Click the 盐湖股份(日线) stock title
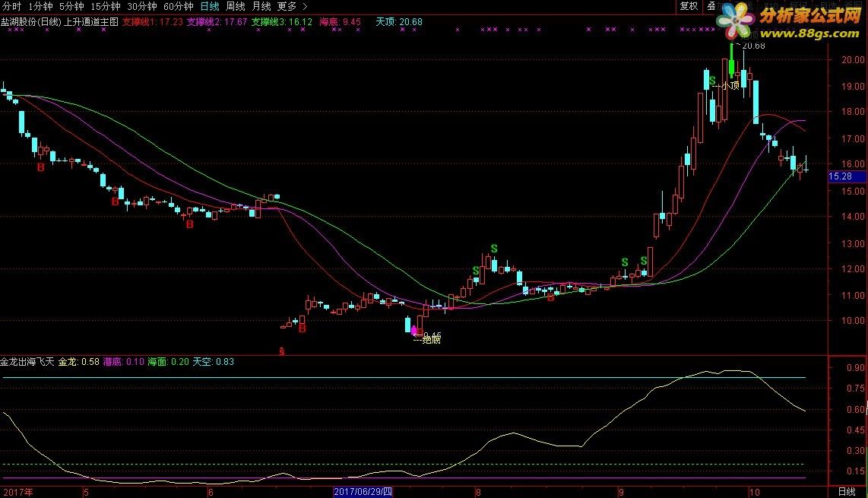Image resolution: width=868 pixels, height=498 pixels. pos(31,22)
